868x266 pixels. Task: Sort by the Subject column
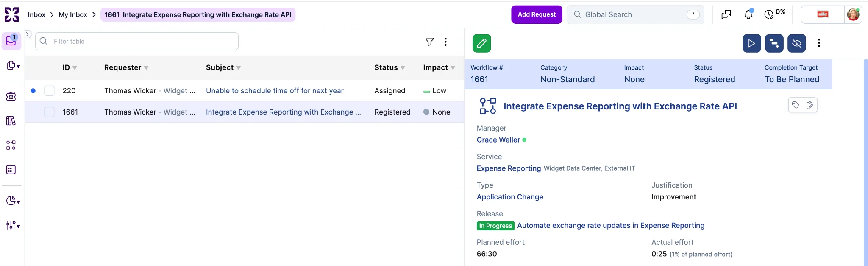click(223, 67)
